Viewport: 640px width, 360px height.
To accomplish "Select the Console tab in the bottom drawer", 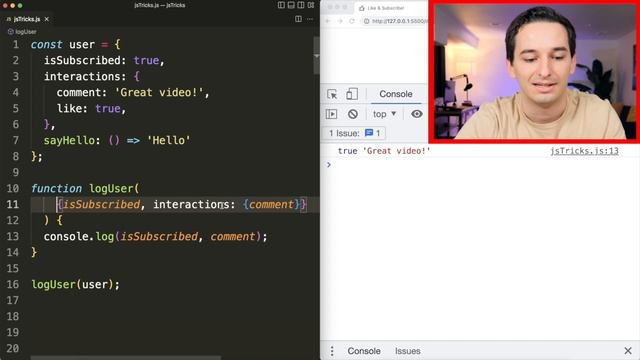I will coord(364,351).
